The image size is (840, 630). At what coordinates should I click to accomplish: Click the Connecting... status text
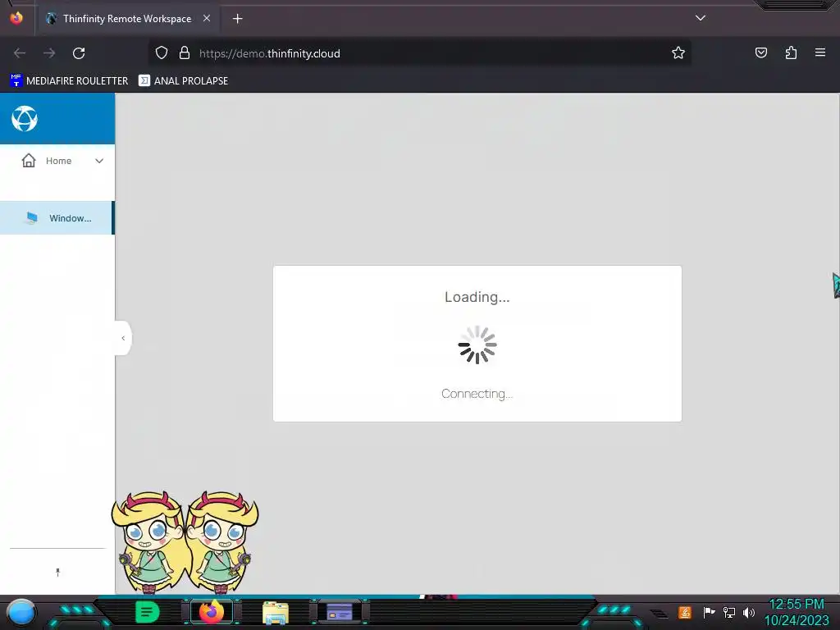coord(477,395)
